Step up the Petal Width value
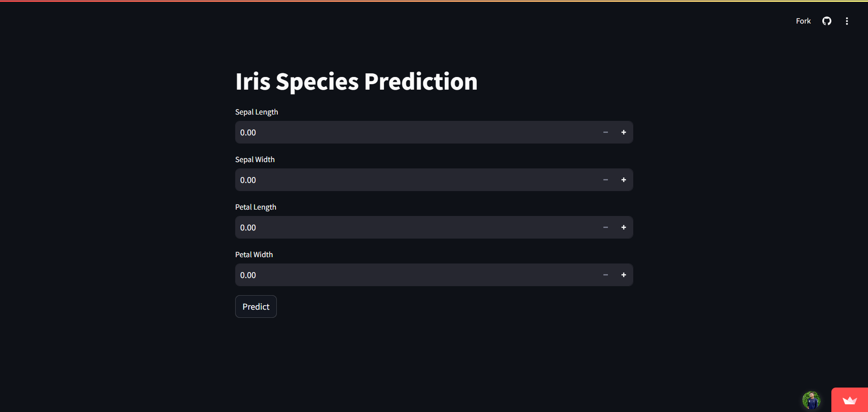Screen dimensions: 868x412 click(x=624, y=275)
